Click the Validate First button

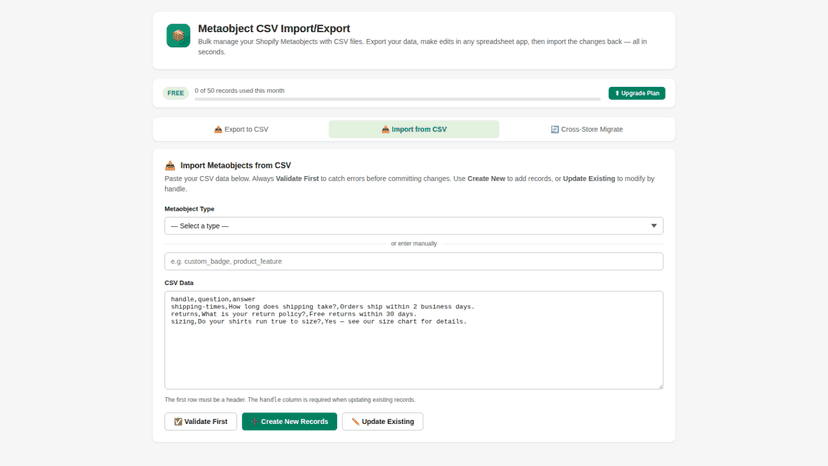tap(201, 421)
